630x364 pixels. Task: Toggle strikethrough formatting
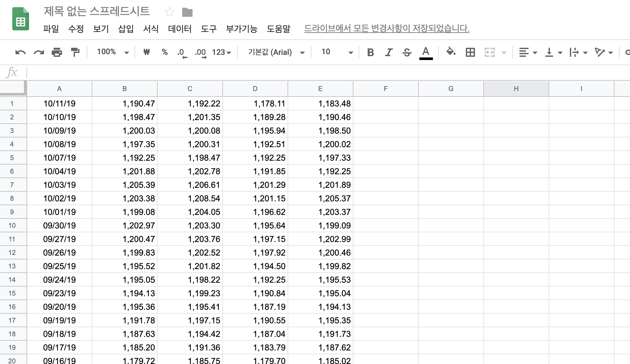click(x=407, y=52)
